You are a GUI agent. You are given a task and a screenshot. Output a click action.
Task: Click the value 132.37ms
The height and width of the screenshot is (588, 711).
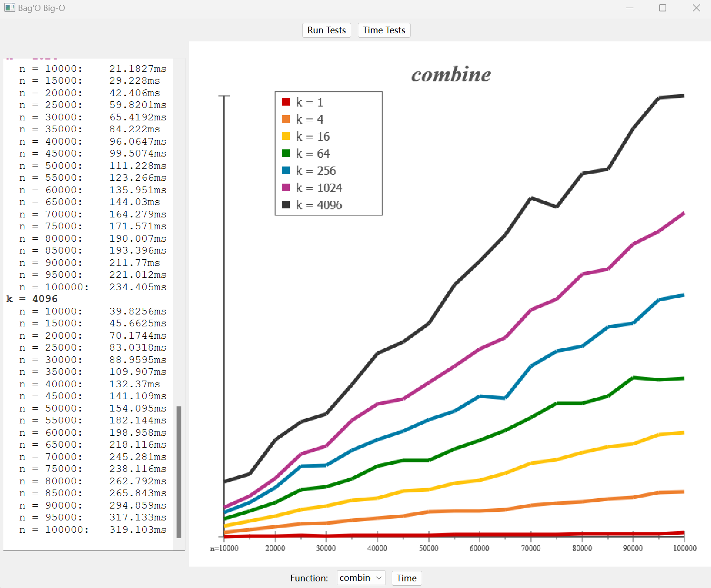[135, 384]
